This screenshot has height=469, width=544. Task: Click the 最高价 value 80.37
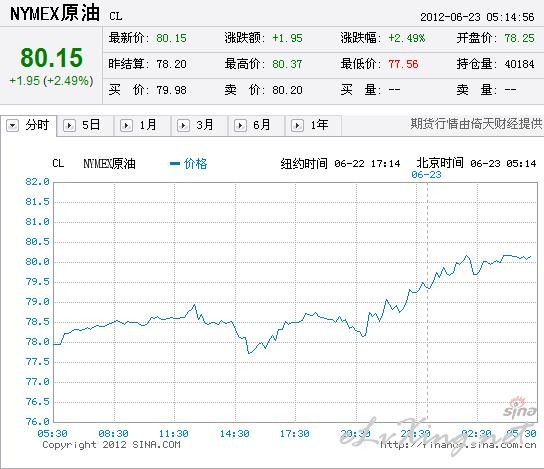coord(287,64)
